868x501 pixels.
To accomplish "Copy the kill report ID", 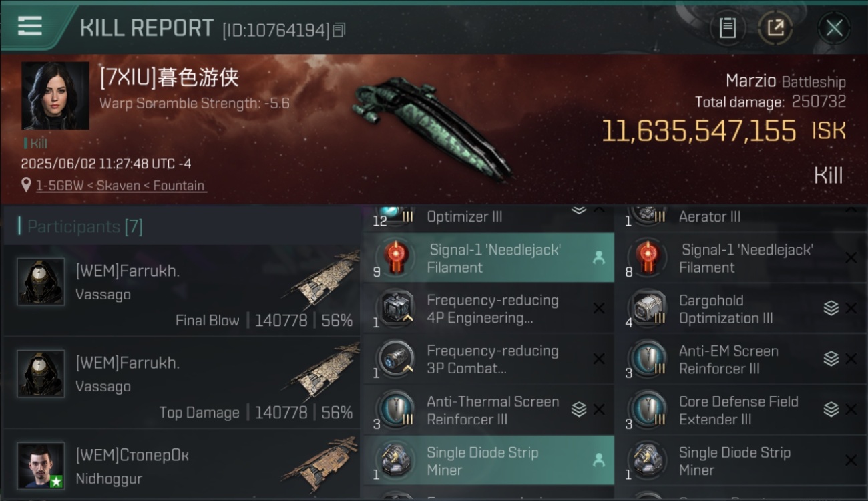I will [339, 30].
